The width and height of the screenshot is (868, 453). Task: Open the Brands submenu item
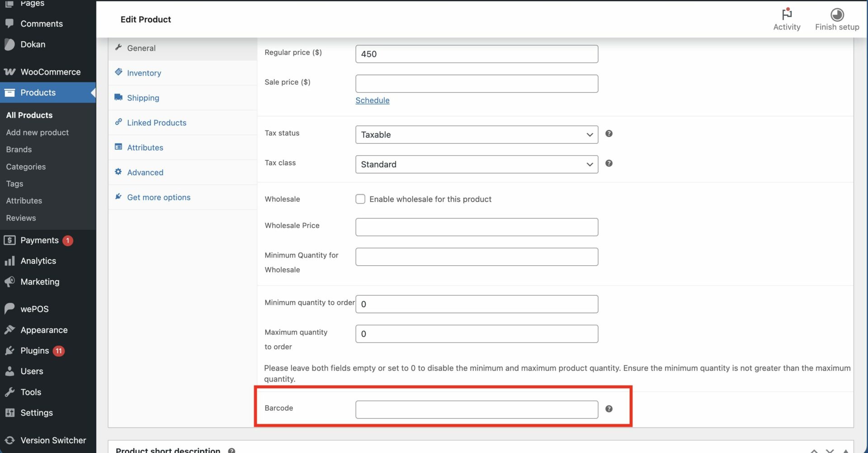[x=19, y=149]
